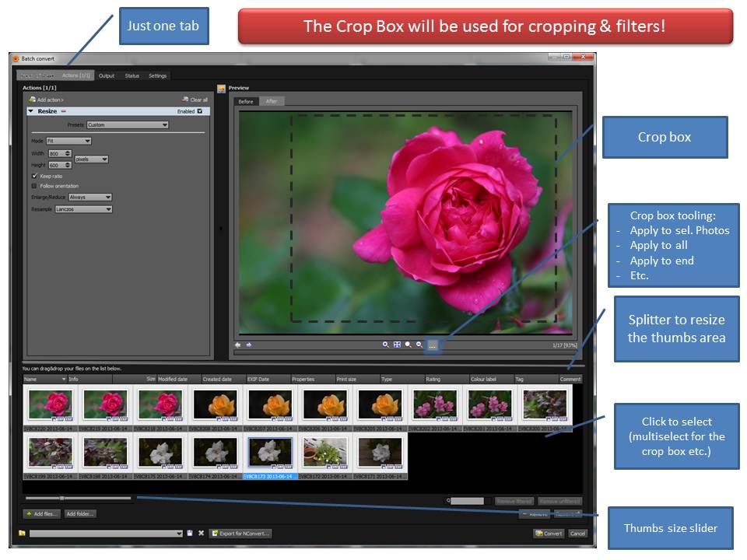This screenshot has height=560, width=747.
Task: Select the Actions [1/1] tab
Action: coord(75,75)
